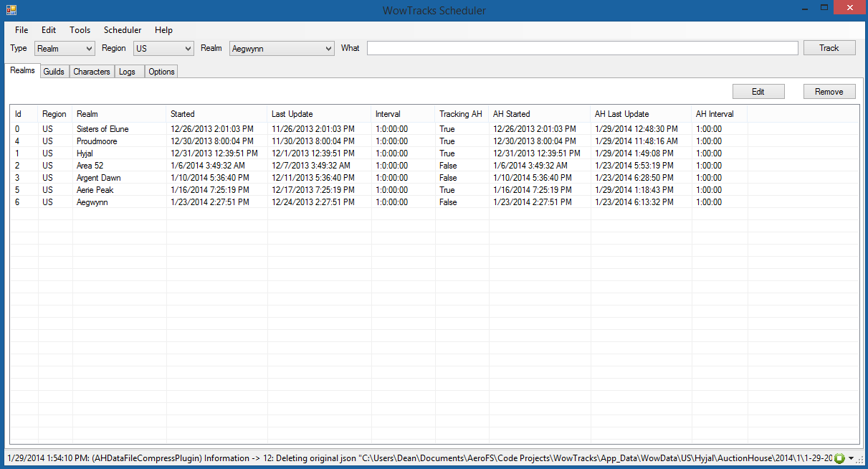This screenshot has width=868, height=469.
Task: Sort by the AH Interval column header
Action: [x=720, y=114]
